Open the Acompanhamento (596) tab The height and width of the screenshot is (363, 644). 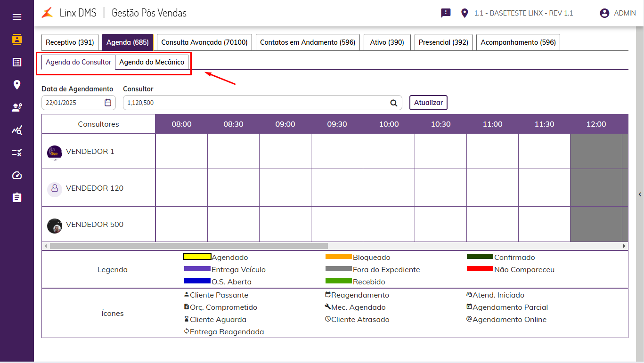tap(518, 42)
